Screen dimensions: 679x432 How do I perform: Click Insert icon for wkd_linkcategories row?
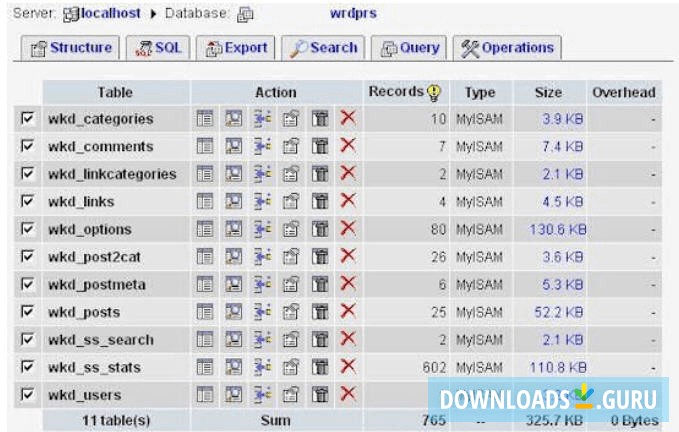(x=262, y=174)
